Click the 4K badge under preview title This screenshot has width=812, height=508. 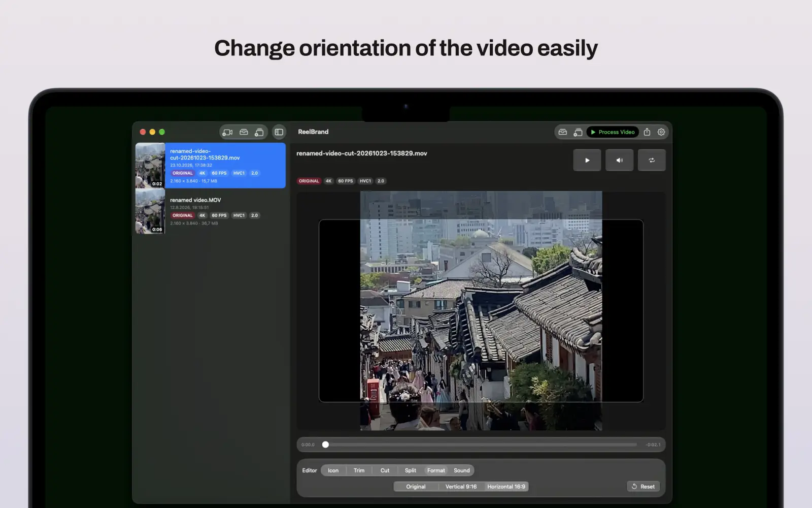(x=328, y=181)
